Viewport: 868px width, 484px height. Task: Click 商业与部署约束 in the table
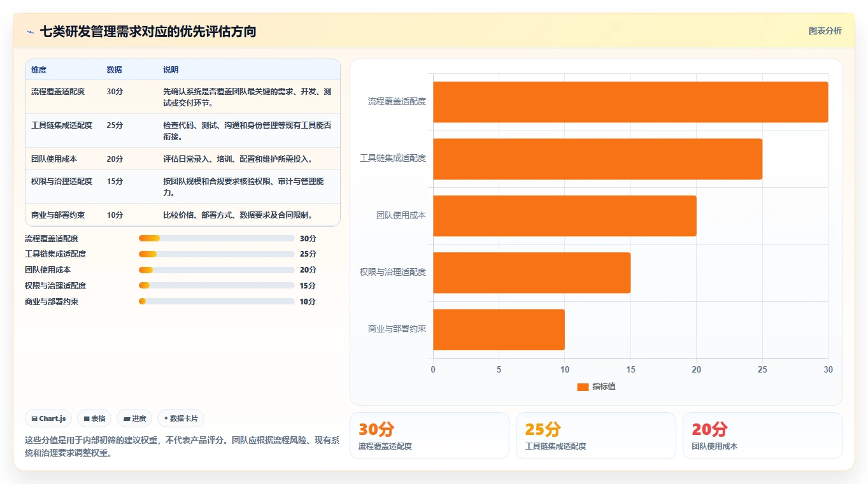pyautogui.click(x=58, y=215)
